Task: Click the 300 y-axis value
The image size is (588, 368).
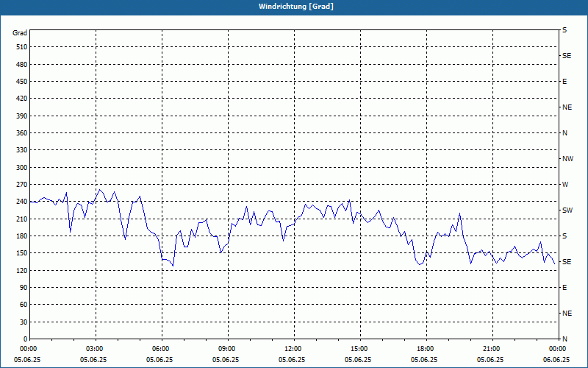Action: click(x=22, y=168)
